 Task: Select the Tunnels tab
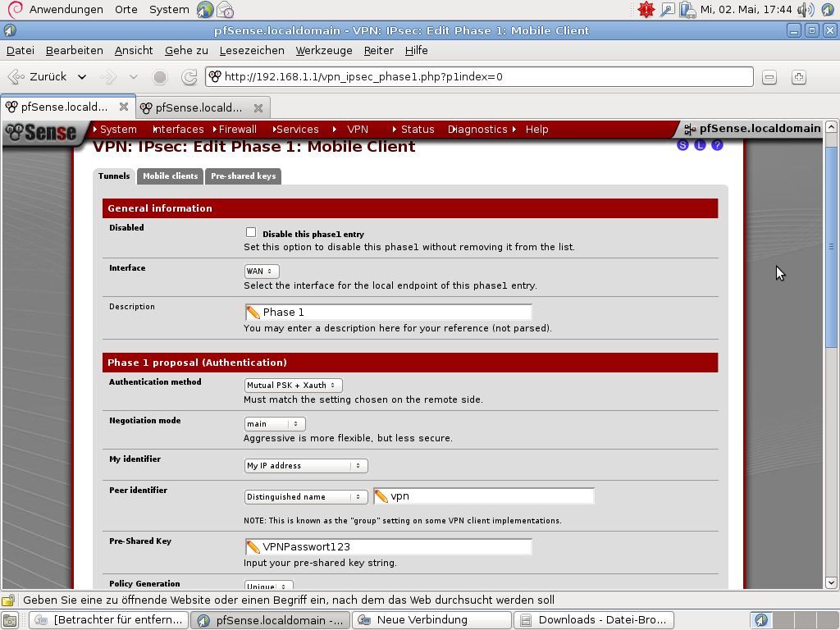click(x=114, y=176)
